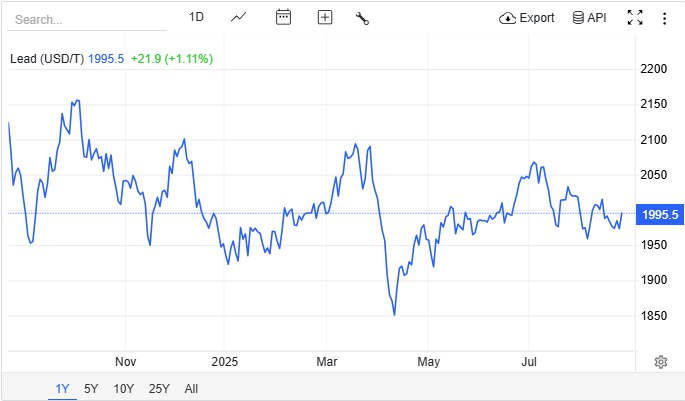Click the lowest trough on the price line
Viewport: 685px width, 401px height.
(x=394, y=315)
